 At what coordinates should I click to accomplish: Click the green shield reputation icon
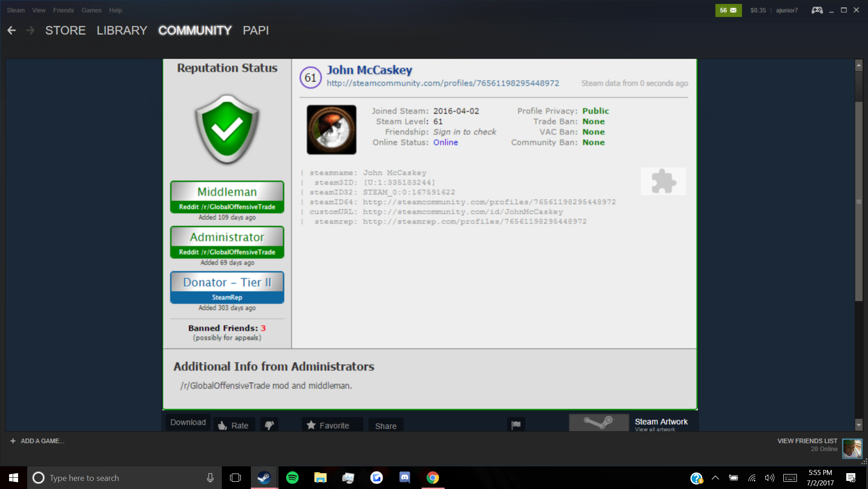click(x=227, y=129)
